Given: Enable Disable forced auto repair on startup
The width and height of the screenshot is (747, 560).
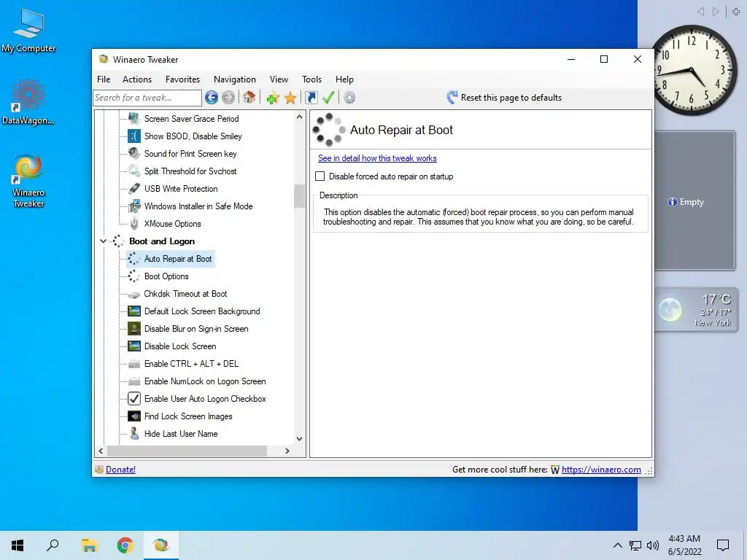Looking at the screenshot, I should (x=320, y=176).
